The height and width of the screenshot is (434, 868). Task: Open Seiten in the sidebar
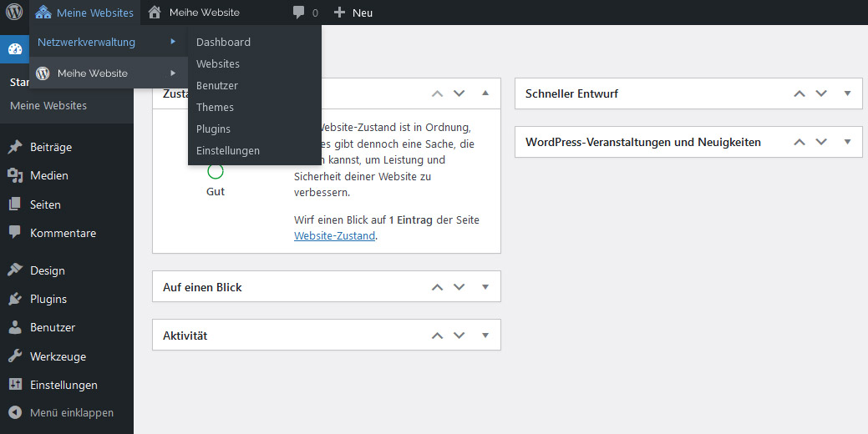(45, 204)
